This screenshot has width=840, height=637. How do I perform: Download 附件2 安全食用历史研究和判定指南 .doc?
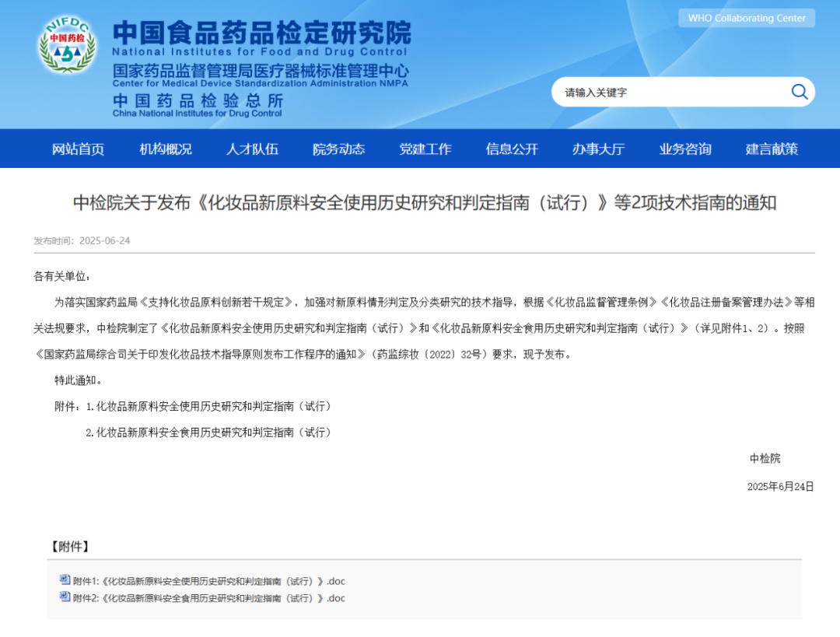(209, 598)
